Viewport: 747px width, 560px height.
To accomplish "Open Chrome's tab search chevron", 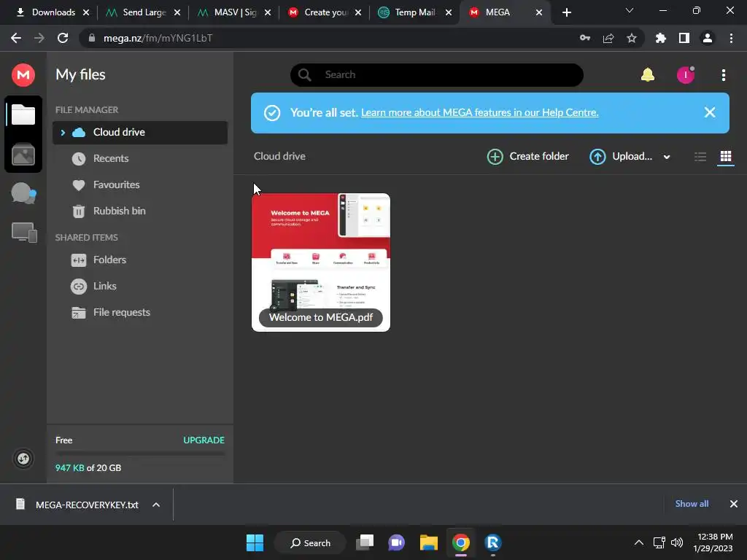I will (x=630, y=11).
